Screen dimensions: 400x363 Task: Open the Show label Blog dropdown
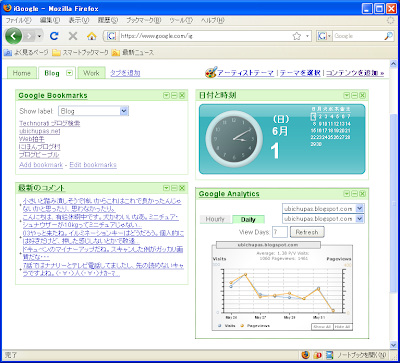coord(94,111)
